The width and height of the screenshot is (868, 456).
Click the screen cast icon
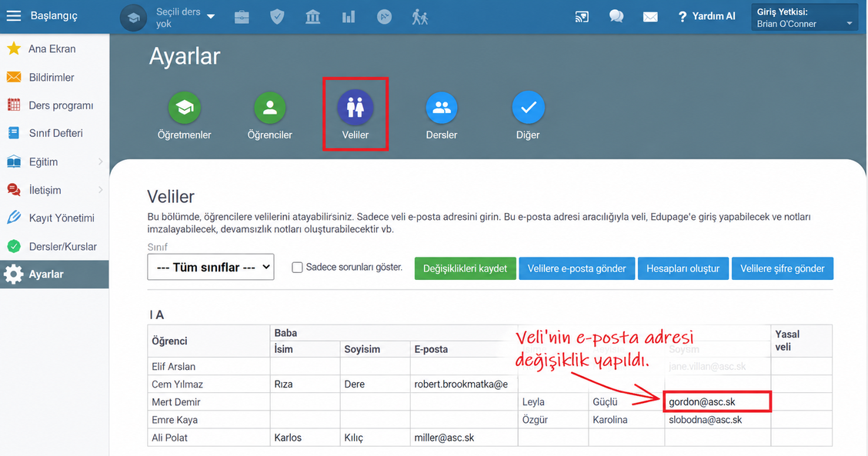tap(582, 17)
